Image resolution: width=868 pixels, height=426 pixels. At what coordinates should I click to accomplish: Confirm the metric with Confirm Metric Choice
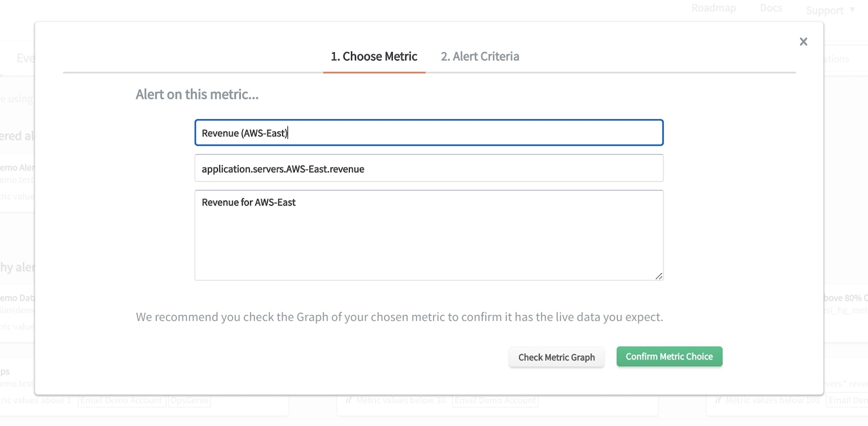coord(669,357)
